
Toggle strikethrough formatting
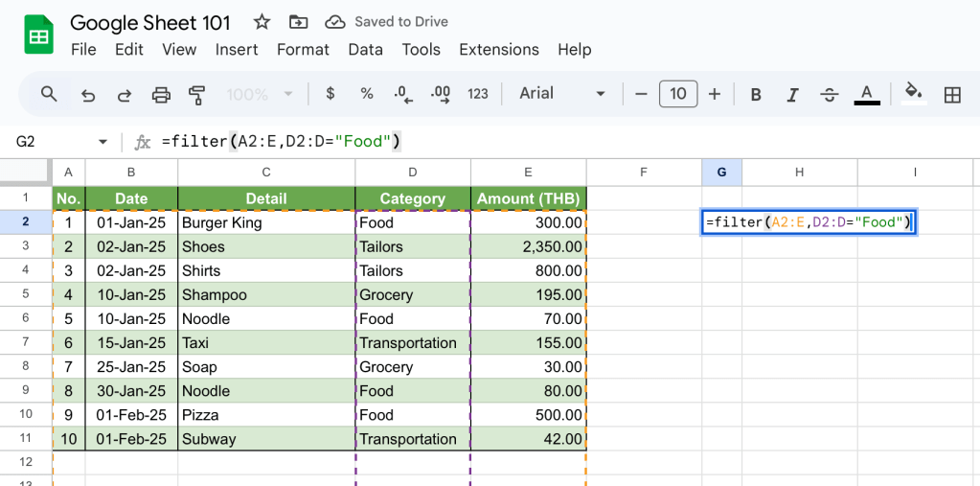coord(830,94)
